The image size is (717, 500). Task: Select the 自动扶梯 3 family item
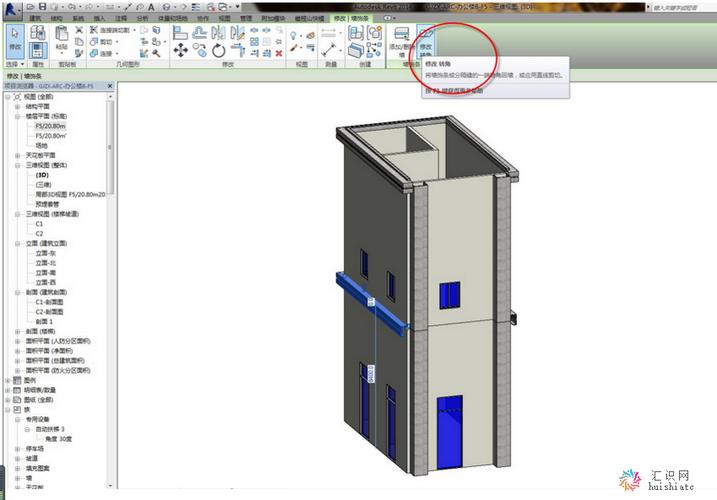pos(50,429)
